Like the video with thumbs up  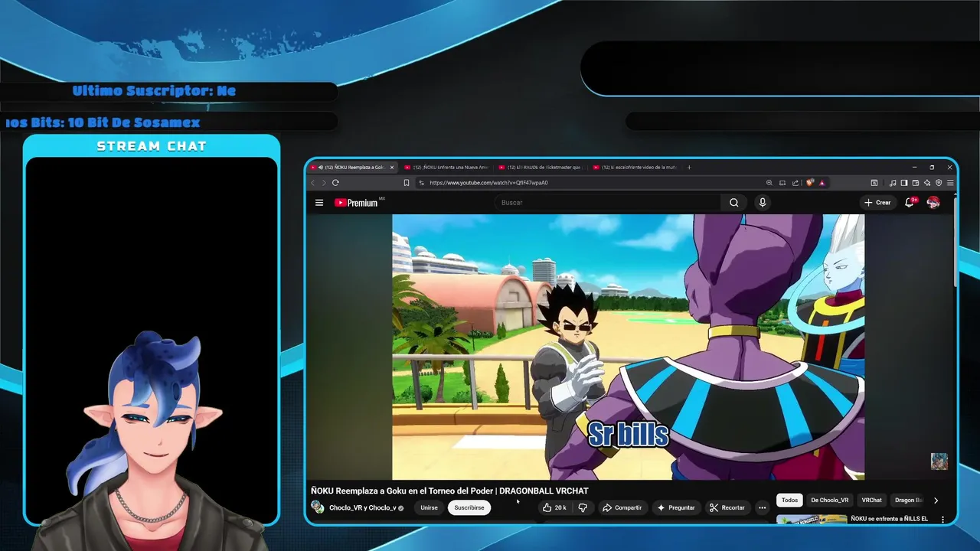point(554,507)
